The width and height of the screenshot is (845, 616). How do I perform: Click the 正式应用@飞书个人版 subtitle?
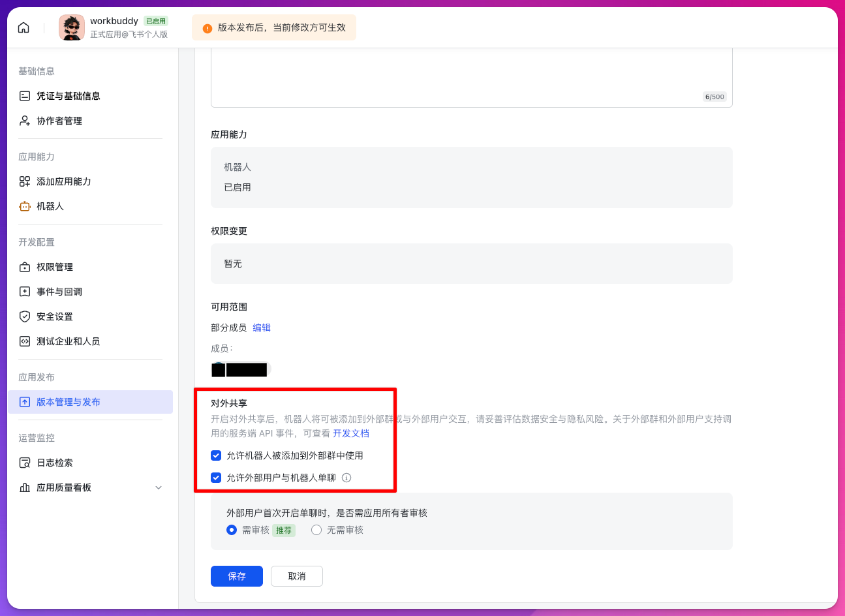tap(129, 34)
